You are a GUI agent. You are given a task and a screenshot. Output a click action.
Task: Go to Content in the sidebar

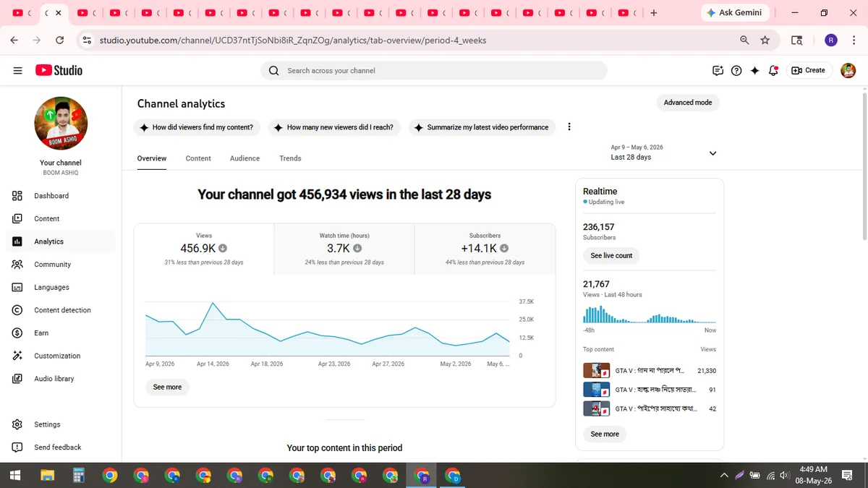[x=61, y=218]
